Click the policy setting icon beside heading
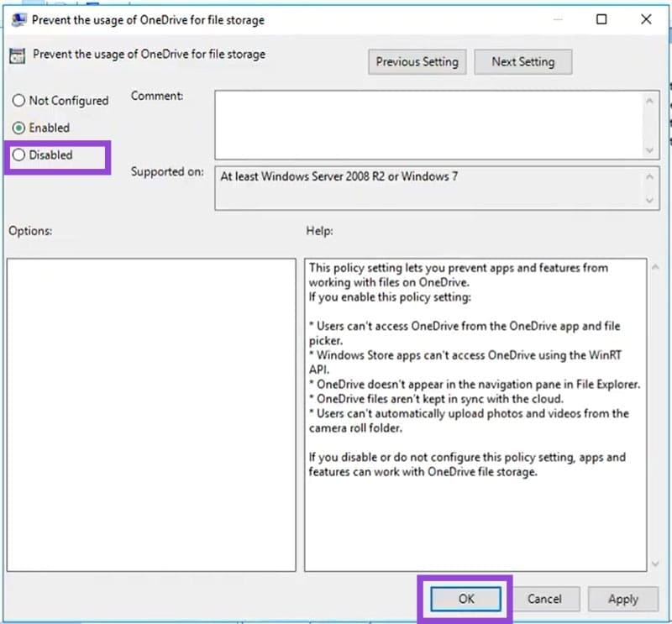This screenshot has height=624, width=672. pyautogui.click(x=17, y=55)
